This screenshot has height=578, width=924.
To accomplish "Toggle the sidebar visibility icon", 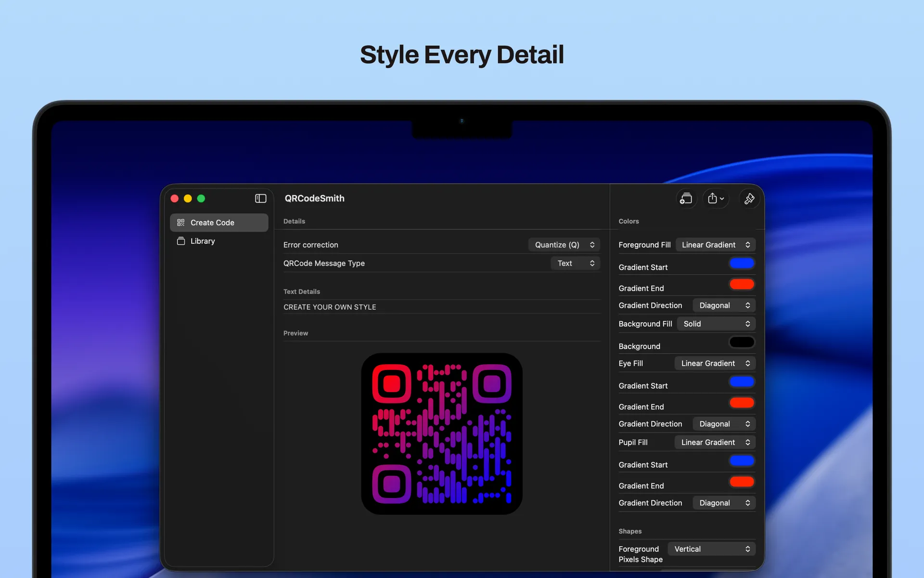I will coord(260,198).
